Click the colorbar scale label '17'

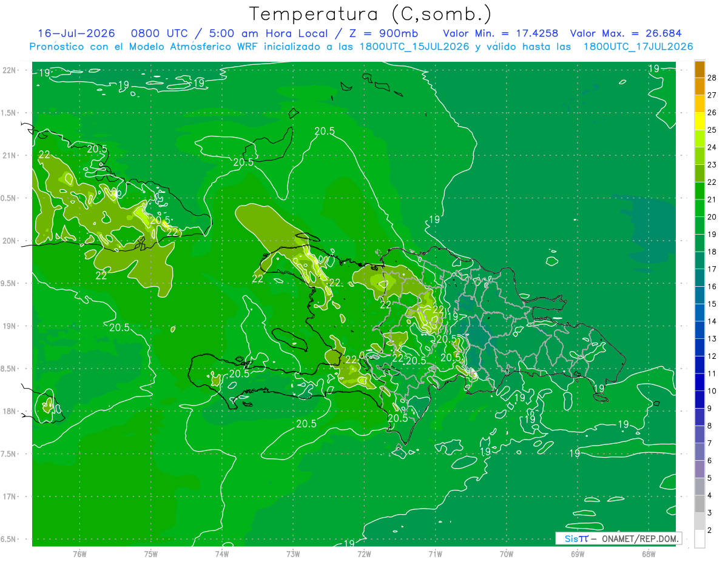coord(712,269)
